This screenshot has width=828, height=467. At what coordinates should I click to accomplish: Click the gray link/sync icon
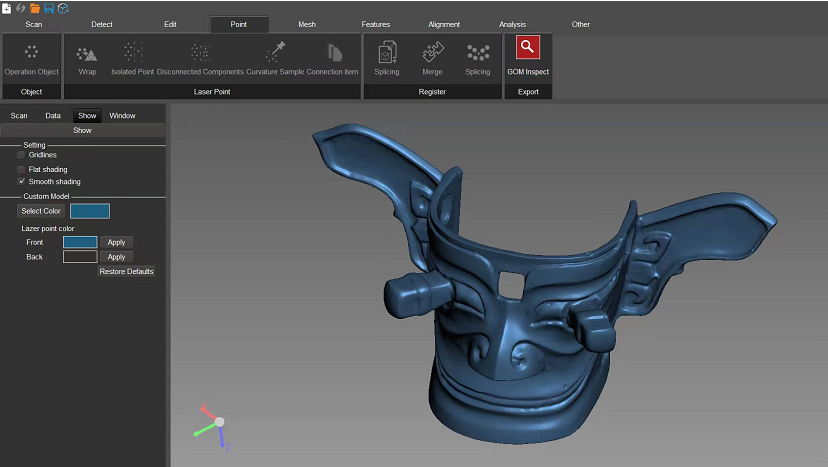click(21, 8)
